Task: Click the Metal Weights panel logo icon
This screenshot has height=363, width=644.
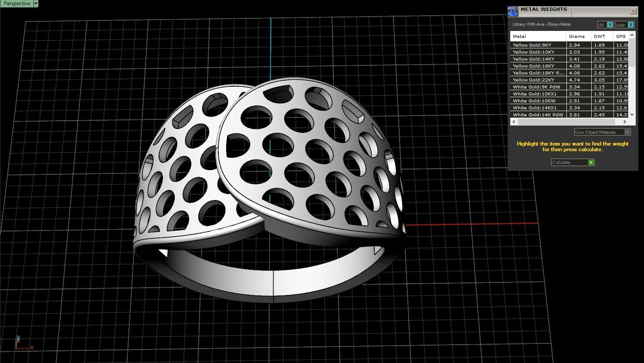Action: (513, 11)
